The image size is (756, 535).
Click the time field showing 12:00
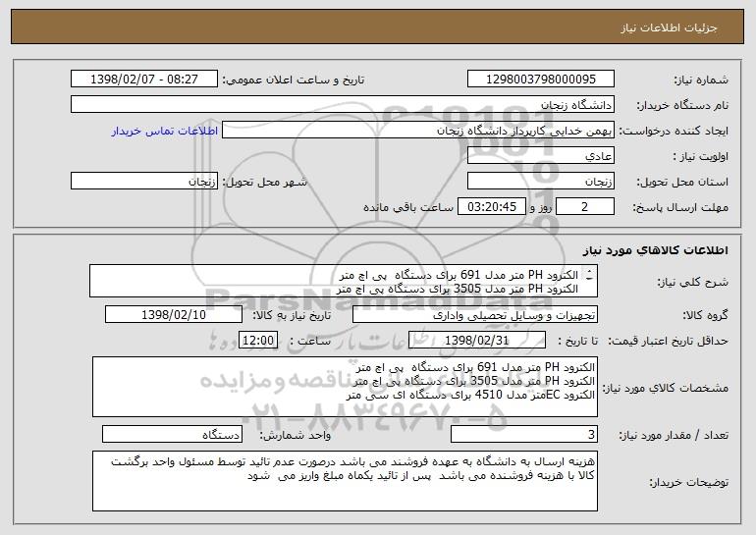(x=258, y=341)
